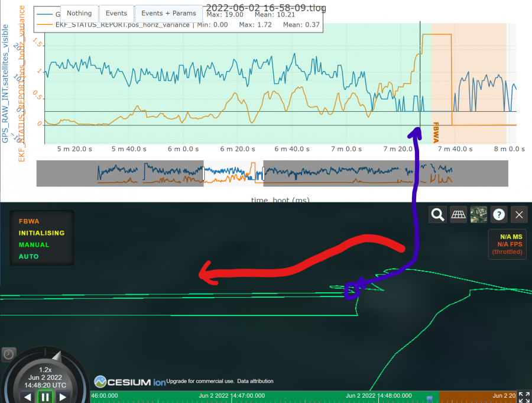Step playback forward with the right arrow
This screenshot has width=532, height=403.
tap(63, 397)
